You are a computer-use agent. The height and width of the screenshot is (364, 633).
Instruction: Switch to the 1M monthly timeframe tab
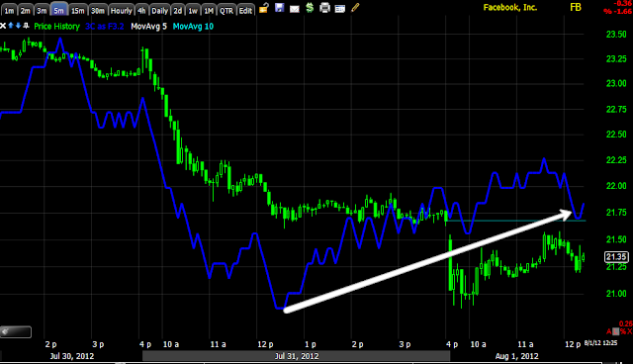coord(209,11)
